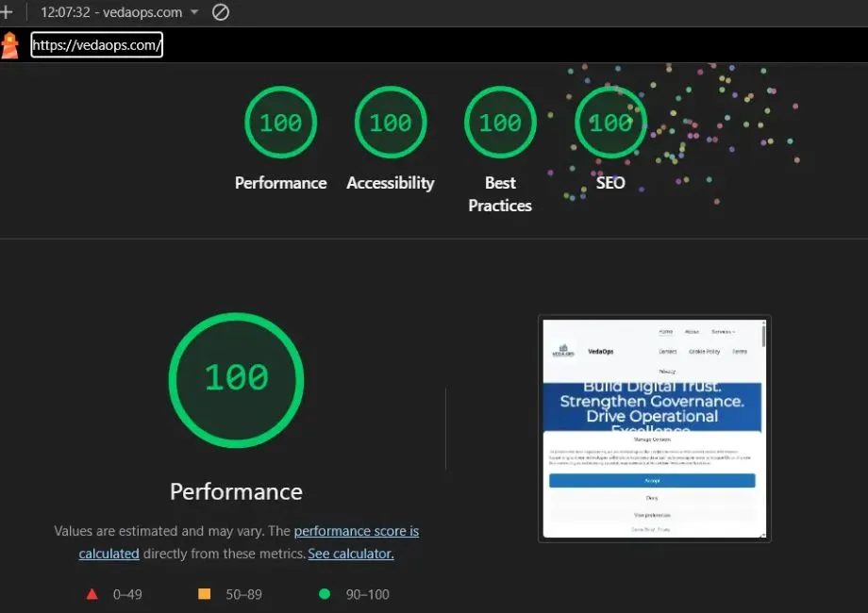Click 'Values are estimated and may vary' text
Screen dimensions: 868x613
coord(159,531)
